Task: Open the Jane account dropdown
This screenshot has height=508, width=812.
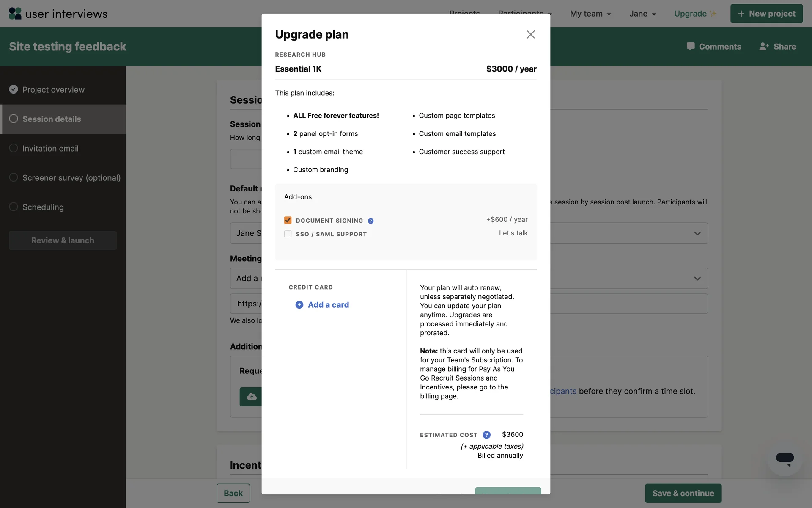Action: (x=642, y=14)
